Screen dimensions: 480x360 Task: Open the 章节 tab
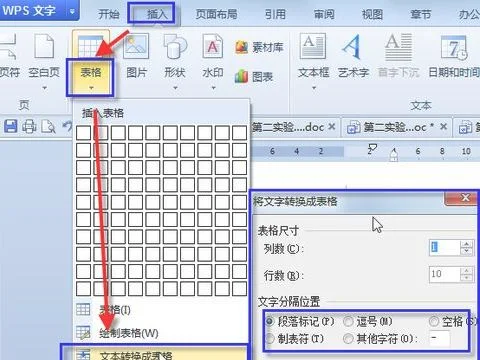pyautogui.click(x=421, y=14)
